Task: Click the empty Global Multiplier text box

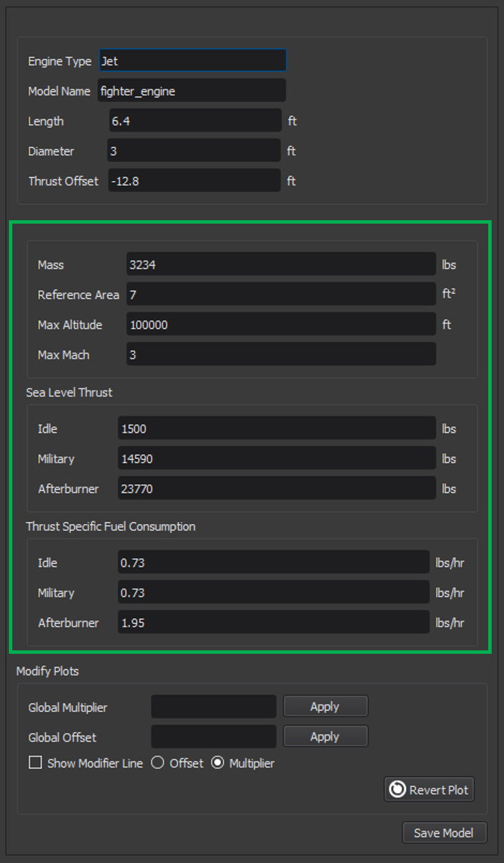Action: click(x=214, y=707)
